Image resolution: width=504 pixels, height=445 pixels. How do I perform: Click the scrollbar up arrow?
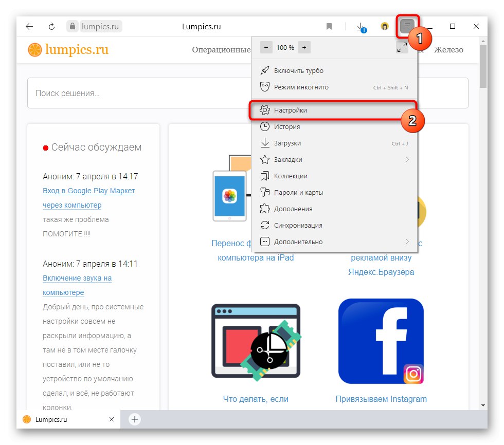tap(483, 42)
